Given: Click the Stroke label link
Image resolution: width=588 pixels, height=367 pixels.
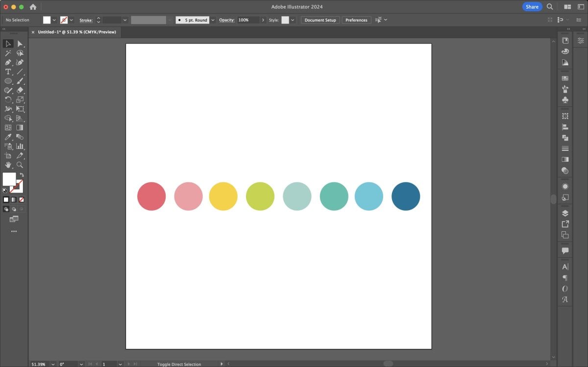Looking at the screenshot, I should click(x=86, y=20).
